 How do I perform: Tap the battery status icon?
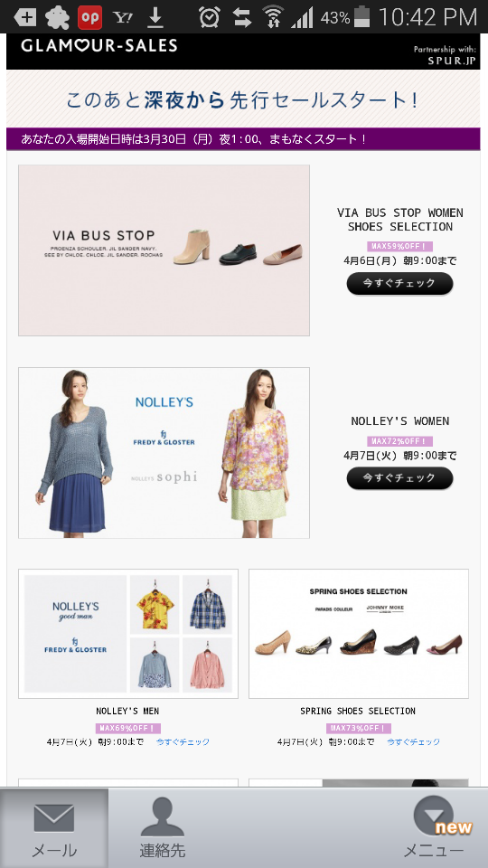[x=362, y=16]
